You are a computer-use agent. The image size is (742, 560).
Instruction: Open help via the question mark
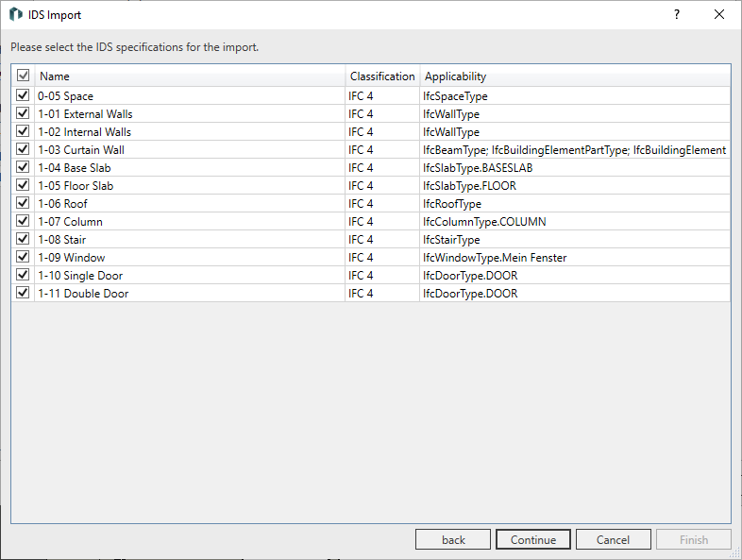(677, 15)
